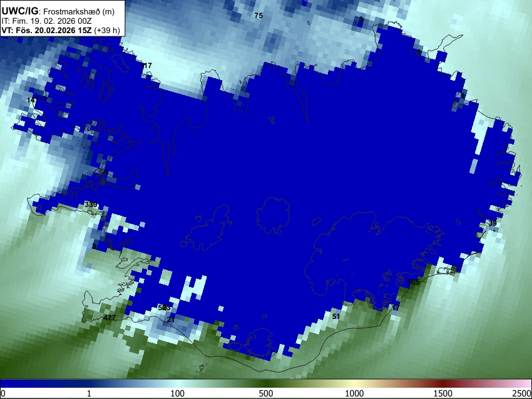Viewport: 532px width, 399px height.
Task: Click the pale yellow section of the colour scale
Action: [x=354, y=384]
